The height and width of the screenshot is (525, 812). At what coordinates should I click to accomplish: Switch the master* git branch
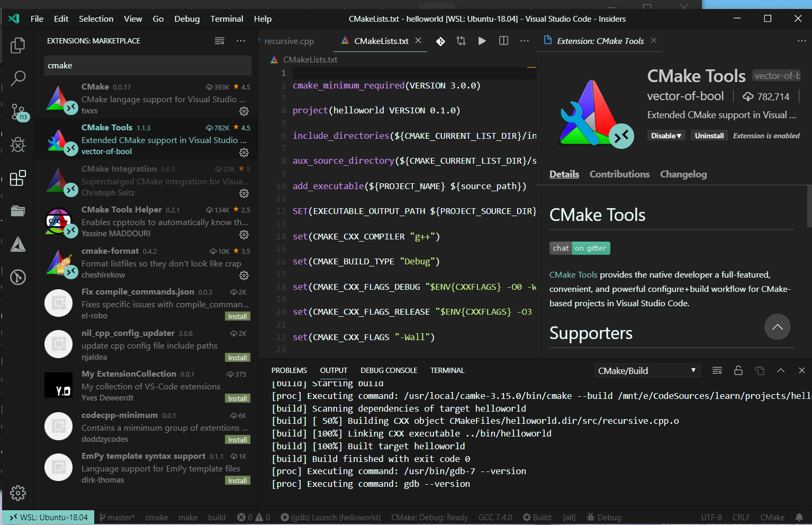pos(117,518)
